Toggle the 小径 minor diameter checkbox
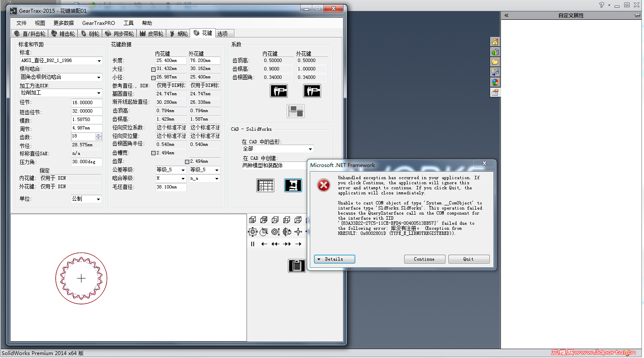Image resolution: width=644 pixels, height=358 pixels. pyautogui.click(x=153, y=78)
